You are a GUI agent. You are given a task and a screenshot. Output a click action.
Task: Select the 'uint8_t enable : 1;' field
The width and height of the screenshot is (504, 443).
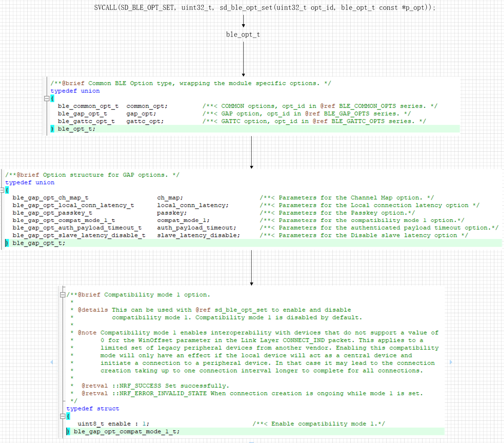113,424
